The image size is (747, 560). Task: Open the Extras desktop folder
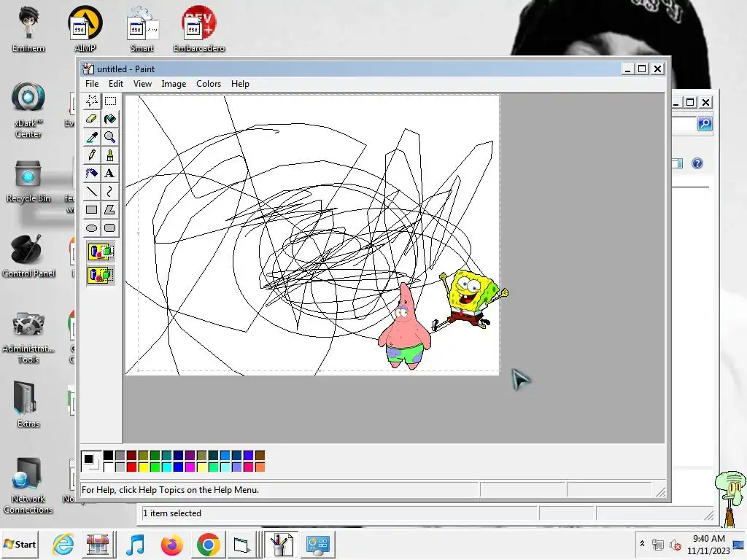28,405
